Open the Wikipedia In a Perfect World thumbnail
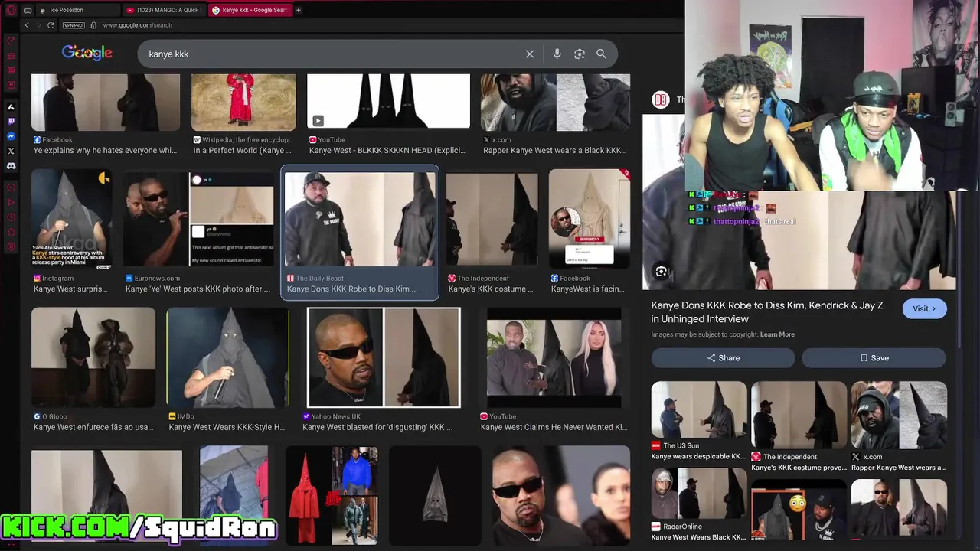Viewport: 980px width, 551px height. (243, 102)
